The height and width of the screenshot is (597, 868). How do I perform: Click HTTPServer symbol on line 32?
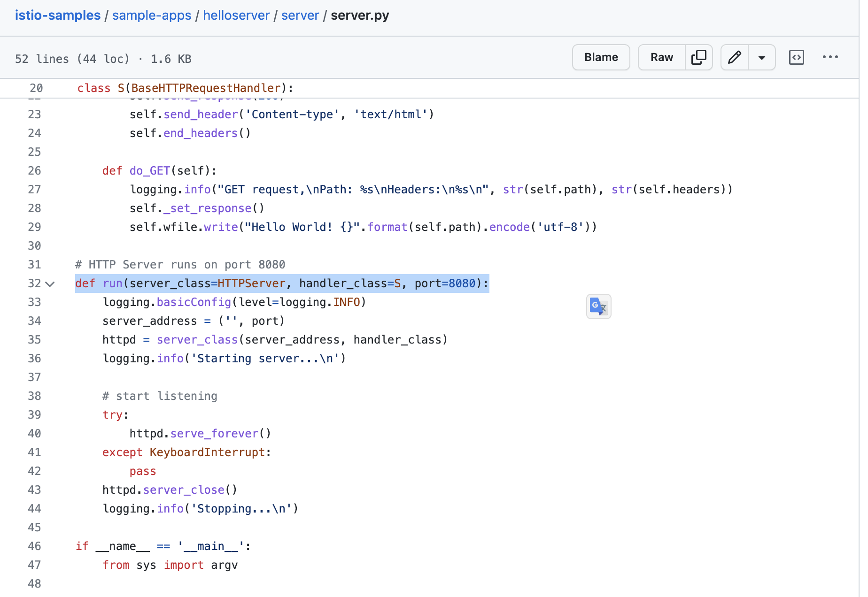pos(251,283)
